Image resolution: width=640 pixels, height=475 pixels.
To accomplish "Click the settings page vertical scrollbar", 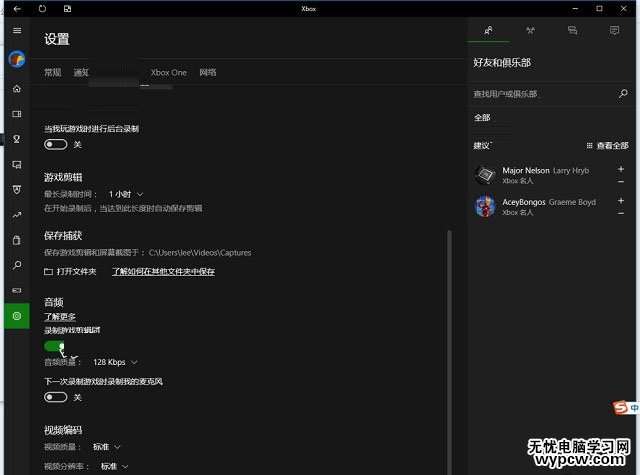I will [449, 351].
